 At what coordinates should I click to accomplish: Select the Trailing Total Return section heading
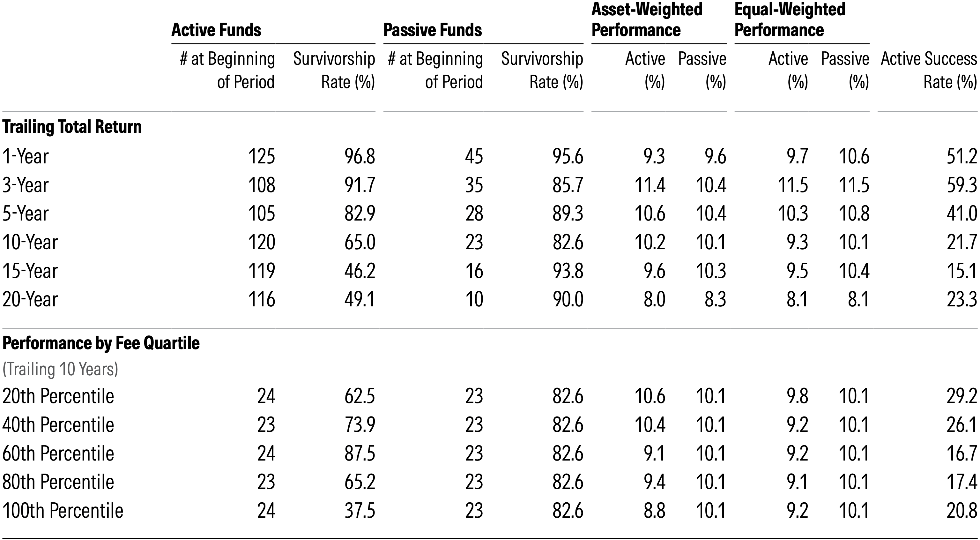[x=72, y=127]
